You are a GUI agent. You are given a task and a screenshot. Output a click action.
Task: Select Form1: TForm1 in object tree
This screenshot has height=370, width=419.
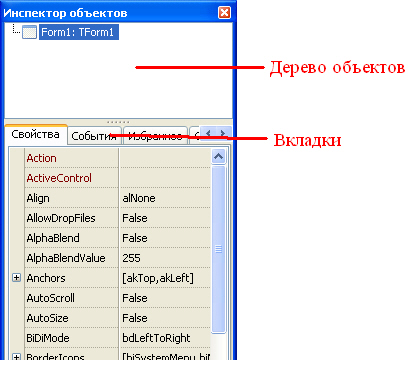tap(79, 32)
